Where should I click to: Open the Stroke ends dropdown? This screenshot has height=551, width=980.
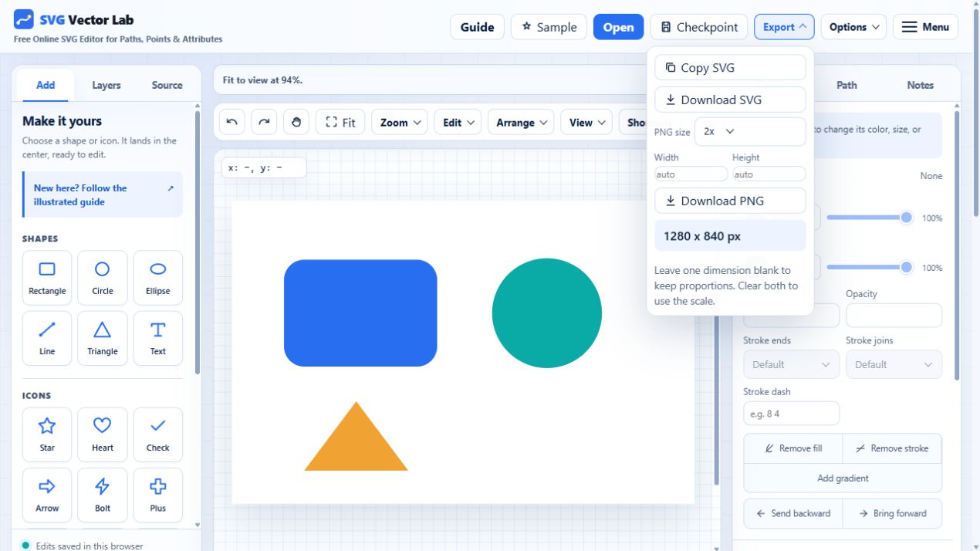(791, 364)
